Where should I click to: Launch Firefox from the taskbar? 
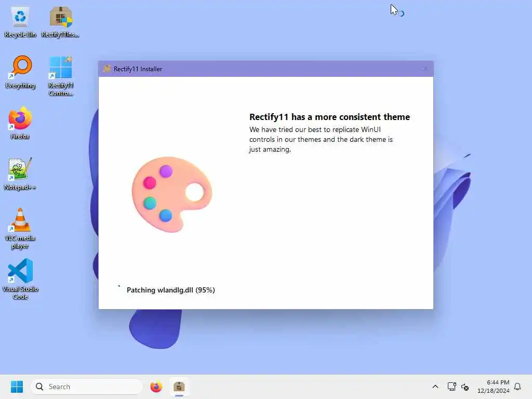(x=156, y=387)
